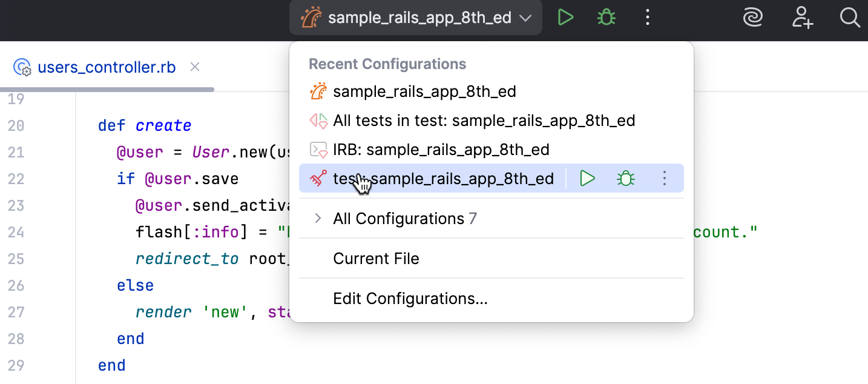The height and width of the screenshot is (384, 868).
Task: Open Search Everywhere
Action: pos(849,18)
